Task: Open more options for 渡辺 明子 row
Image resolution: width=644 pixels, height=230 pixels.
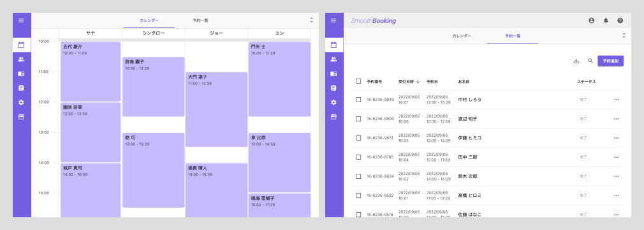Action: point(616,119)
